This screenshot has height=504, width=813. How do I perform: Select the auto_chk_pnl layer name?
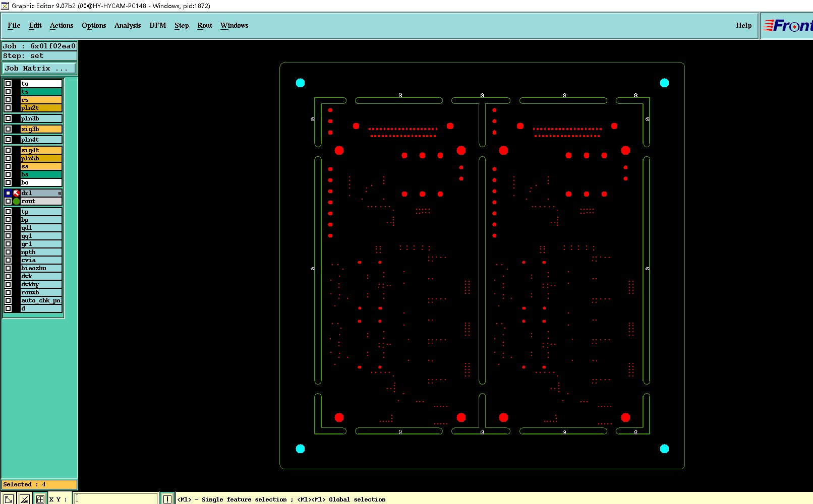(41, 300)
